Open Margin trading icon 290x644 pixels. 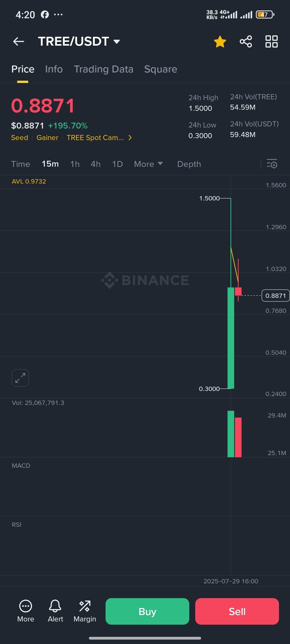pos(85,611)
